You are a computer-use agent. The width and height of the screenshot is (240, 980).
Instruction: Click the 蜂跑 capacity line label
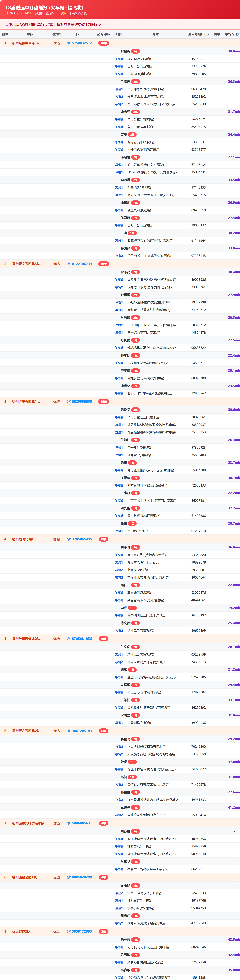pyautogui.click(x=57, y=539)
